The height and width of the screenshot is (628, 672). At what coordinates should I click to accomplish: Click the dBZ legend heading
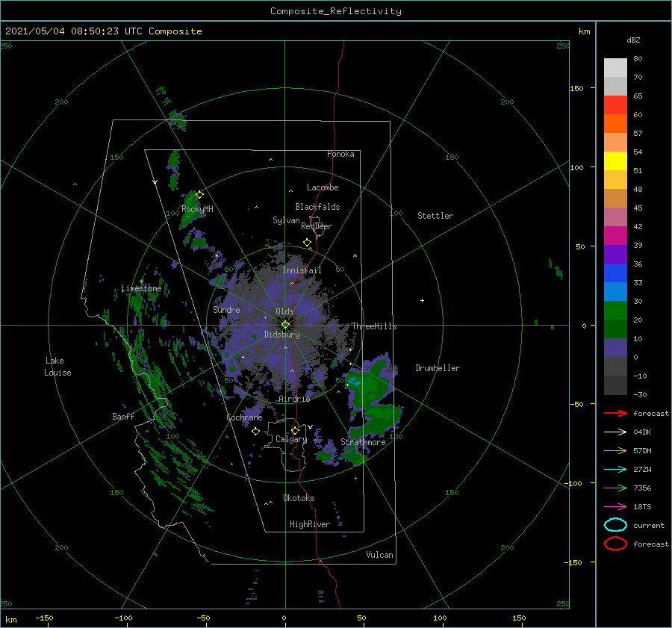pos(633,40)
